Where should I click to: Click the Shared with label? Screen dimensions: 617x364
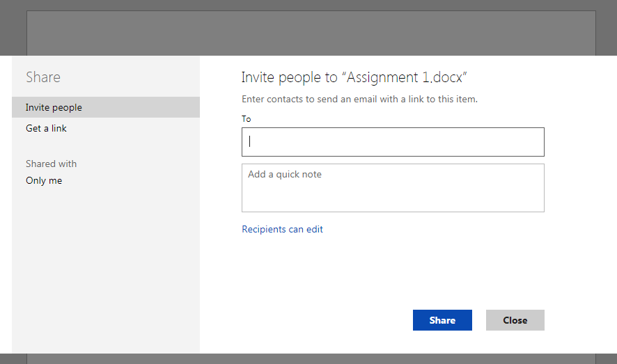coord(51,164)
